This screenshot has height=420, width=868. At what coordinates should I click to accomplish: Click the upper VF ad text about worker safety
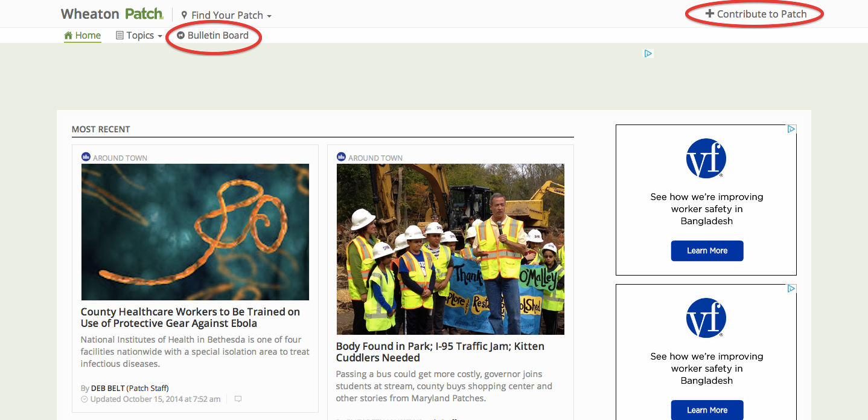click(707, 209)
